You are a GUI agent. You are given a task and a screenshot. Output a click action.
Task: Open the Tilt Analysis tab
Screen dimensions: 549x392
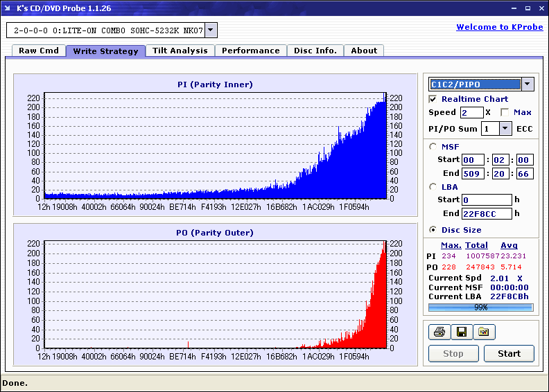[x=180, y=51]
